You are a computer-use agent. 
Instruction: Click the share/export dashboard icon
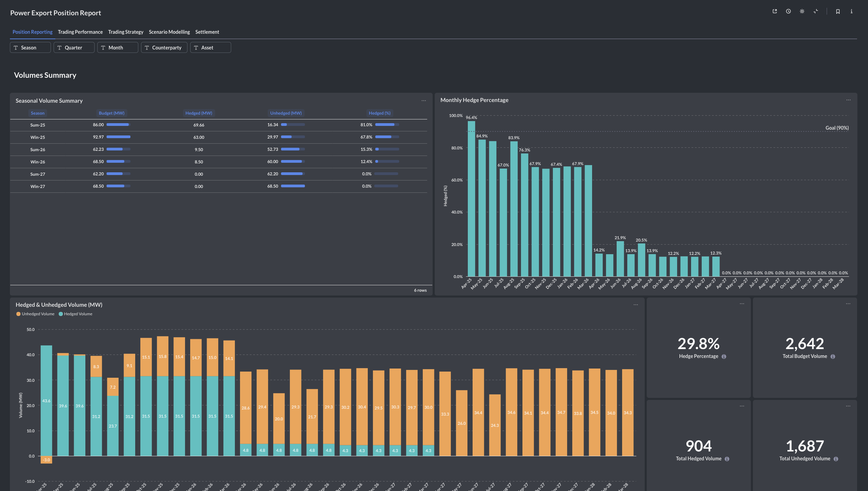pyautogui.click(x=775, y=11)
